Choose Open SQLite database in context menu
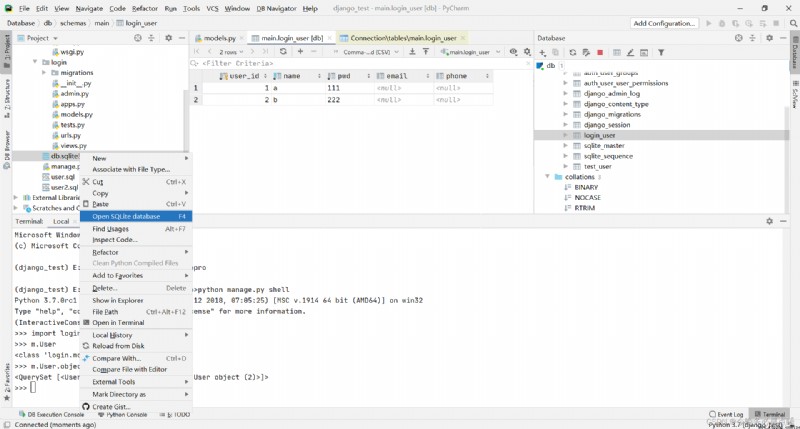 136,216
